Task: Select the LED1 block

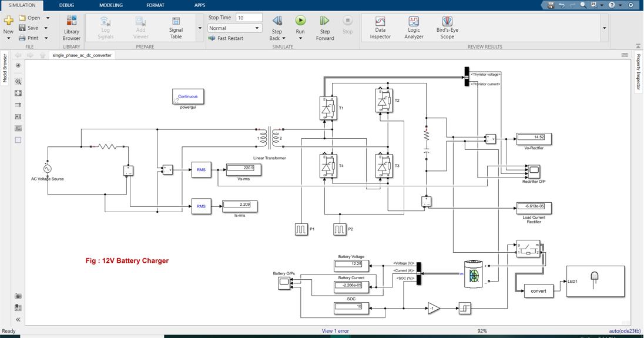Action: (x=596, y=282)
